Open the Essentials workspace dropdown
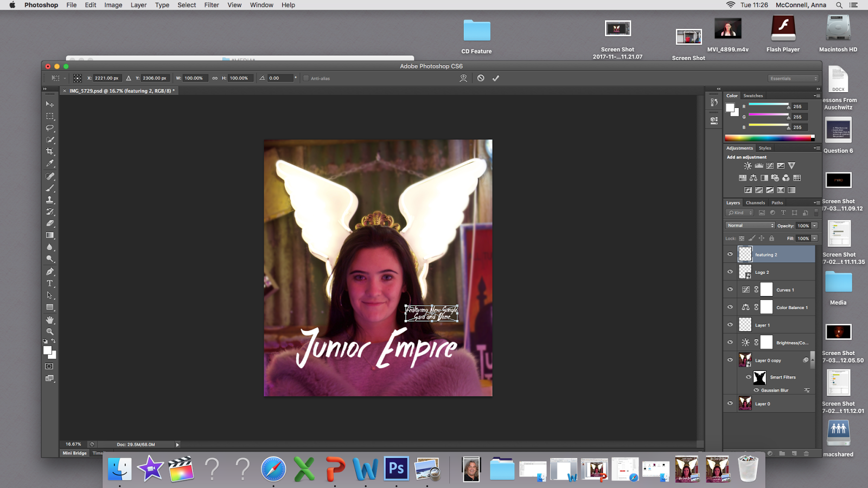 (793, 79)
